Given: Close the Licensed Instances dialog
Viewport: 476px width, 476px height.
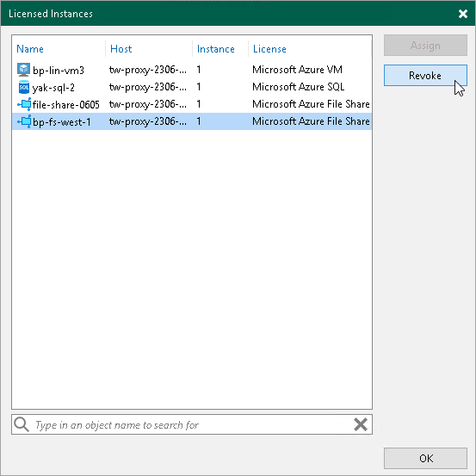Looking at the screenshot, I should pyautogui.click(x=463, y=14).
